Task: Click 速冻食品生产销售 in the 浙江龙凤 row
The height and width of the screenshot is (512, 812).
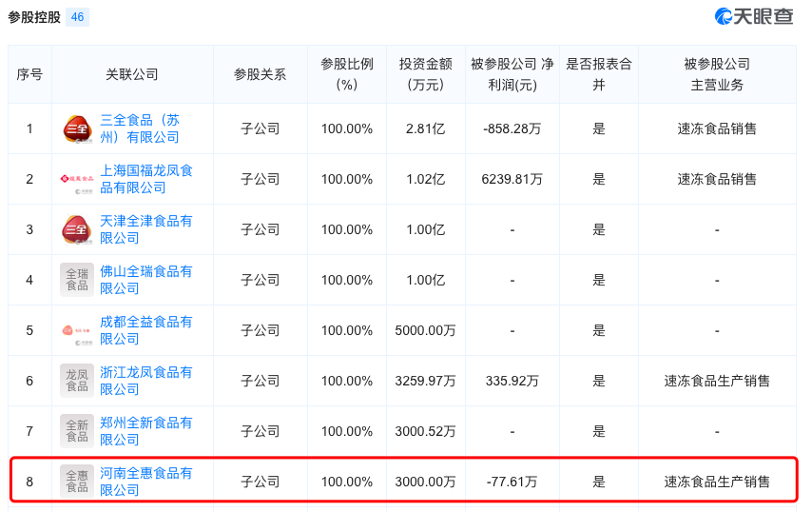Action: coord(717,381)
